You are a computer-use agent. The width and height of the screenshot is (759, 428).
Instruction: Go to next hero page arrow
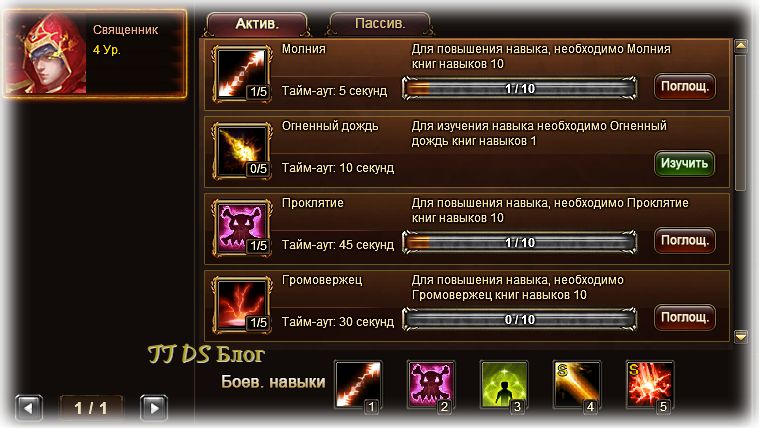154,408
